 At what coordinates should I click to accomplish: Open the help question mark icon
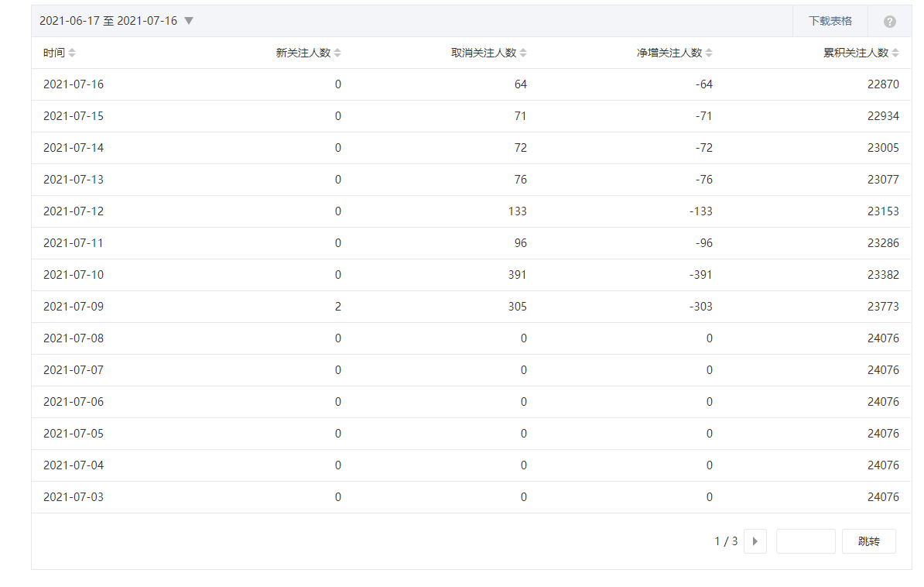coord(889,22)
